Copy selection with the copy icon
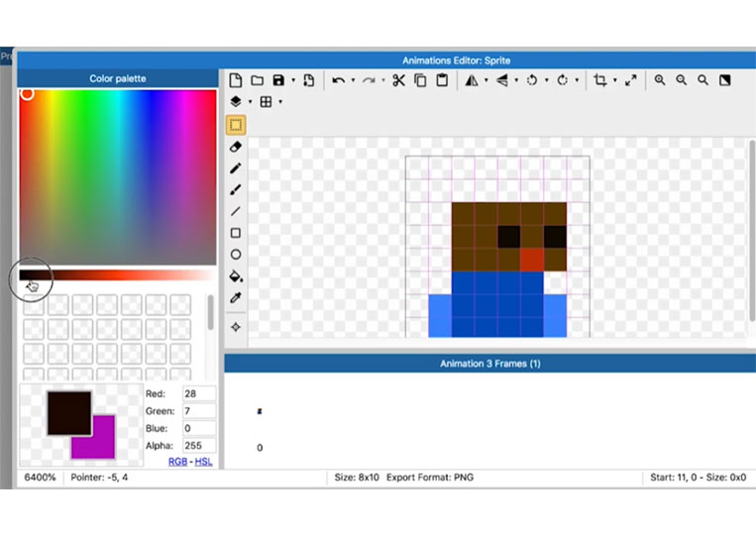 pos(420,80)
